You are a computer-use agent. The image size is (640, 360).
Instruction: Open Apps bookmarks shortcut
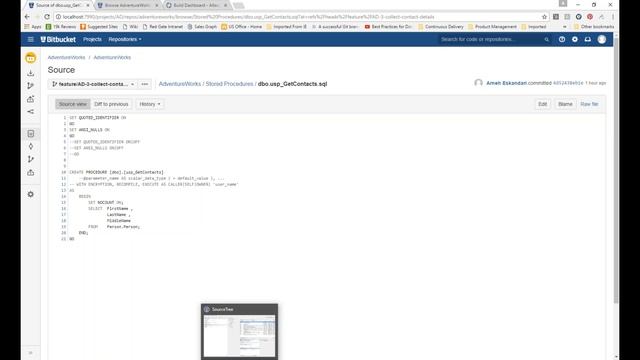pyautogui.click(x=33, y=27)
